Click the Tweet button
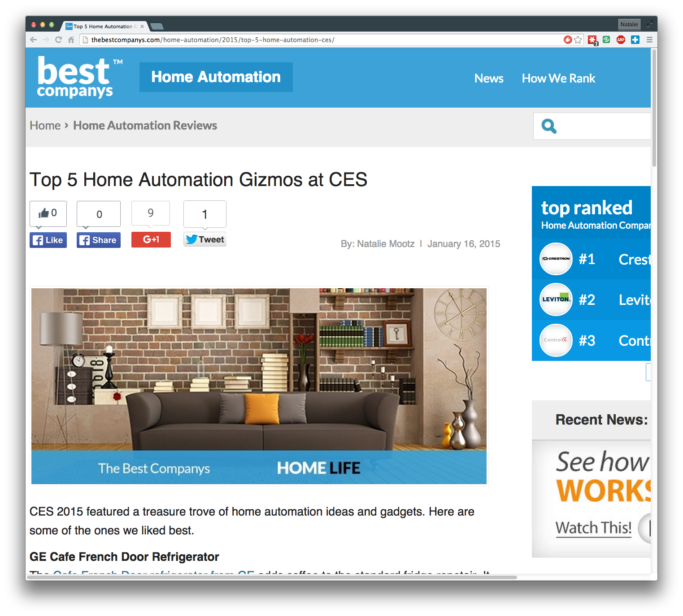 (x=205, y=239)
